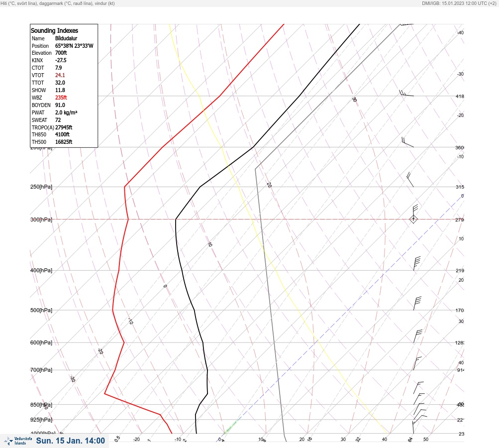Click the '30' label on the bottom temperature axis
499x448 pixels.
343,440
